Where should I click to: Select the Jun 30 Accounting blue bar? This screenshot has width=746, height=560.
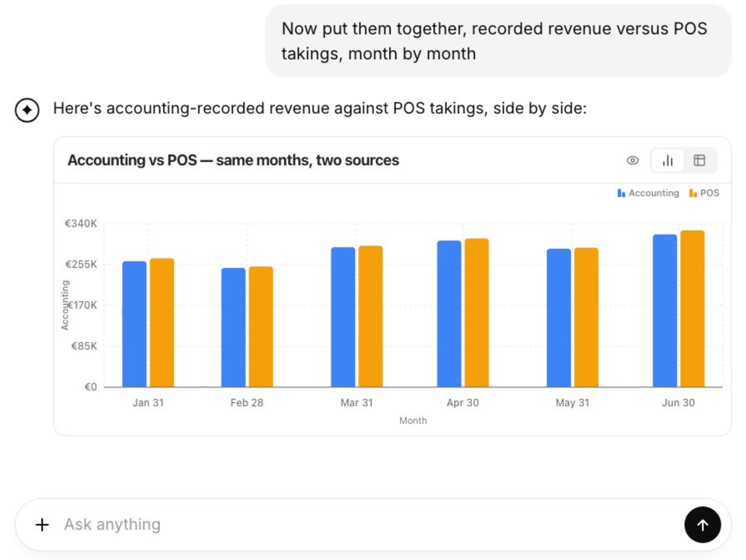[665, 311]
